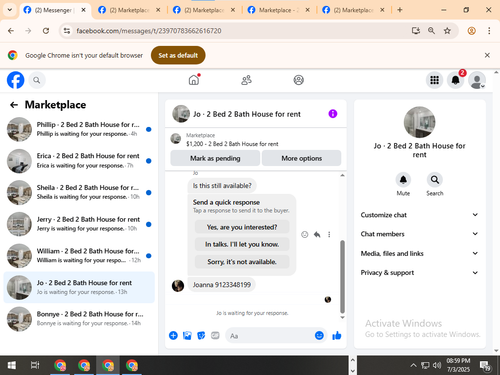Expand Customize chat section
The image size is (500, 375).
pyautogui.click(x=419, y=215)
